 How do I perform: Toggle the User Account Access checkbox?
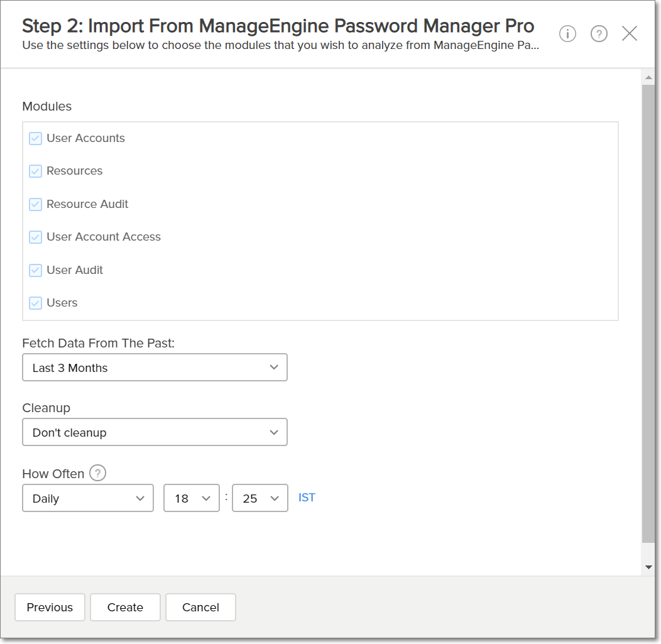click(x=36, y=237)
